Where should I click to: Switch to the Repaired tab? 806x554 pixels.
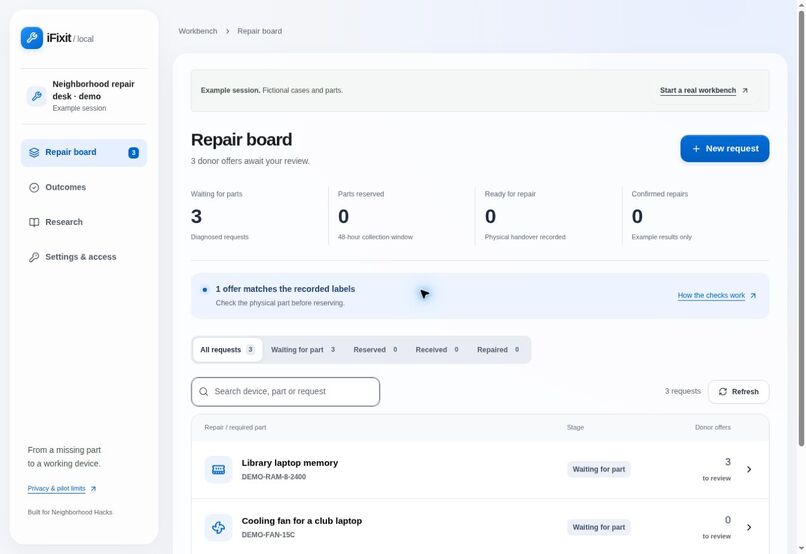click(498, 350)
